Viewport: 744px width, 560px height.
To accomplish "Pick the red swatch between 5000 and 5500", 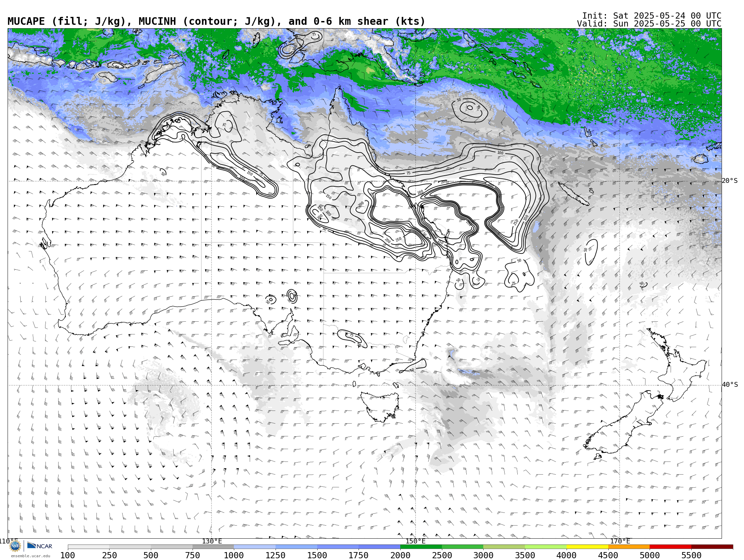I will coord(671,547).
